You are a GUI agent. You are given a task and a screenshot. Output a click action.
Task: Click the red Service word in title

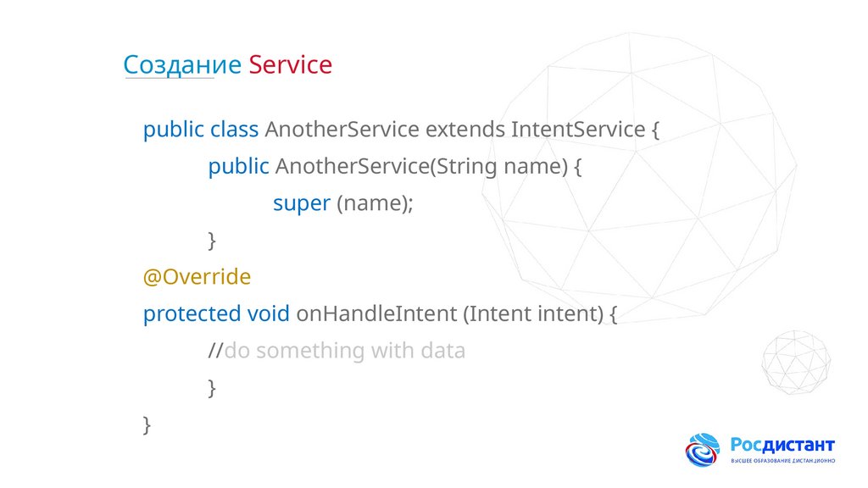point(291,64)
